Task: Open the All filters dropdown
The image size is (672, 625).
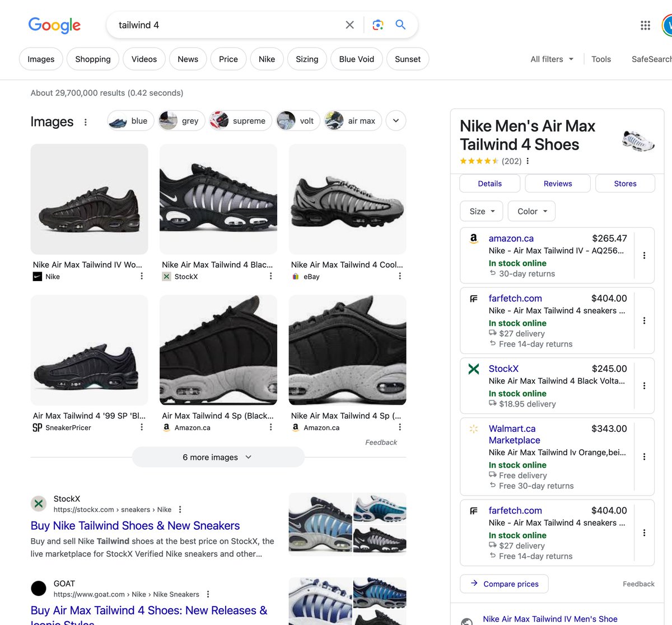Action: (552, 59)
